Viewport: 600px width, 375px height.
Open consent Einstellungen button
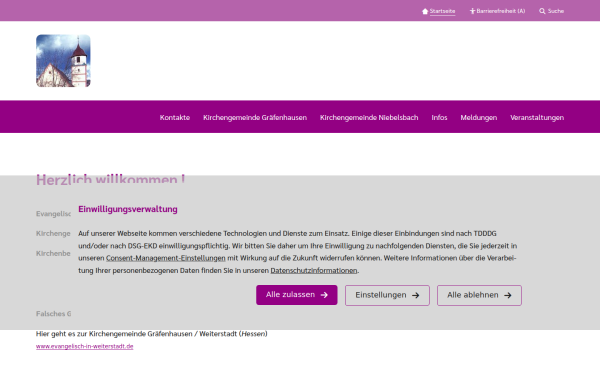click(x=387, y=295)
